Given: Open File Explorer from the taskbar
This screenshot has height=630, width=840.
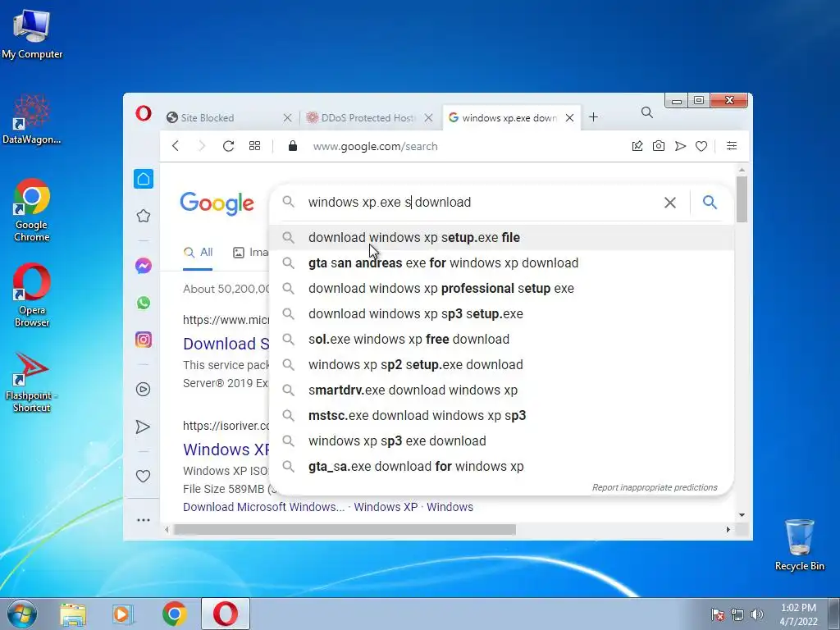Looking at the screenshot, I should (73, 614).
